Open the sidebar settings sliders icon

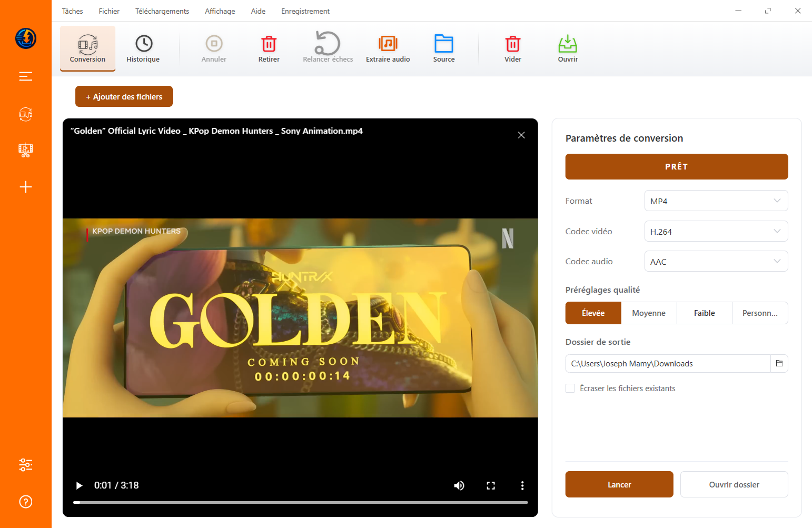(x=26, y=465)
